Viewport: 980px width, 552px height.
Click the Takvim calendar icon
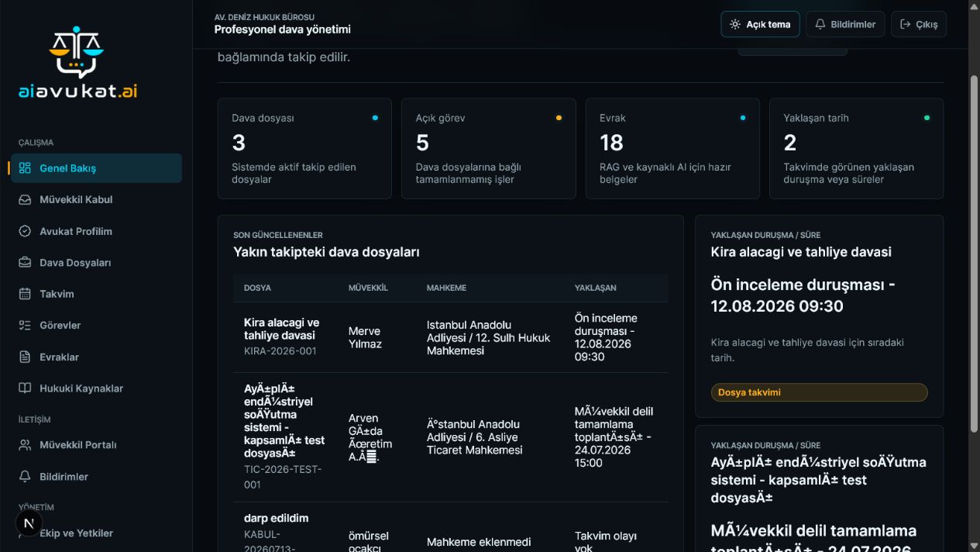[25, 294]
